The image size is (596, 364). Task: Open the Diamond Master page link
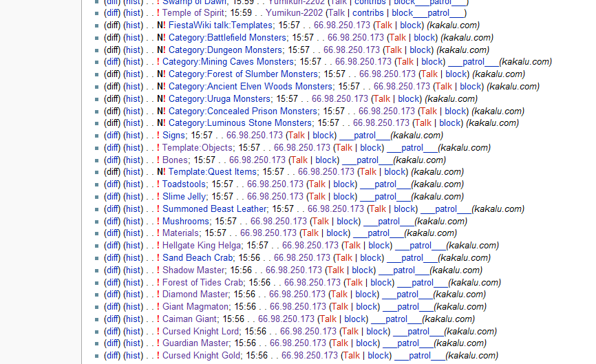coord(195,295)
